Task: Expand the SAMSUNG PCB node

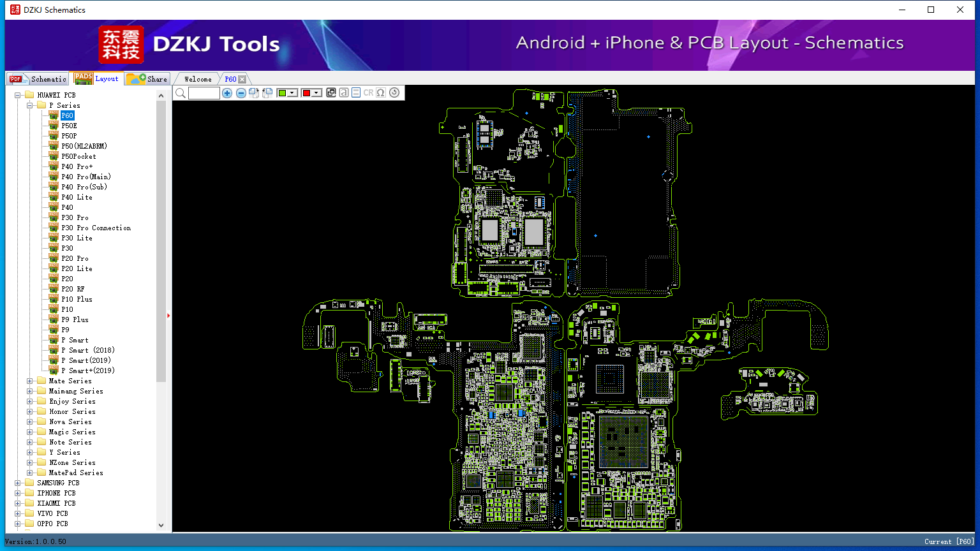Action: (18, 483)
